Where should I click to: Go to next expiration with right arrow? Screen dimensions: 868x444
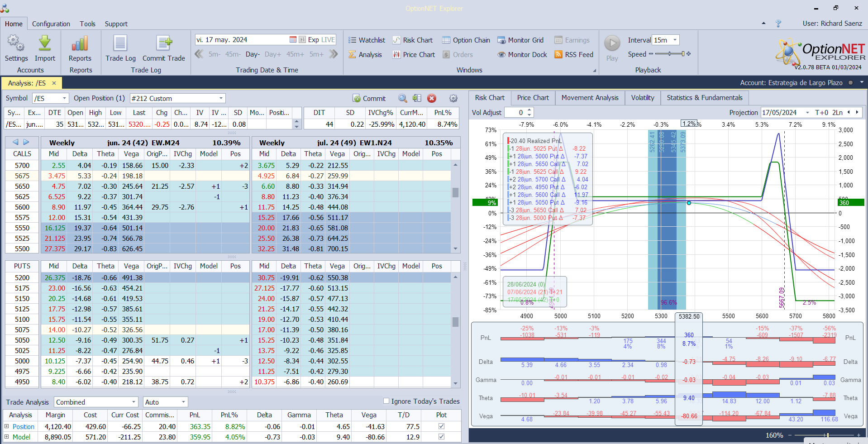pos(26,142)
